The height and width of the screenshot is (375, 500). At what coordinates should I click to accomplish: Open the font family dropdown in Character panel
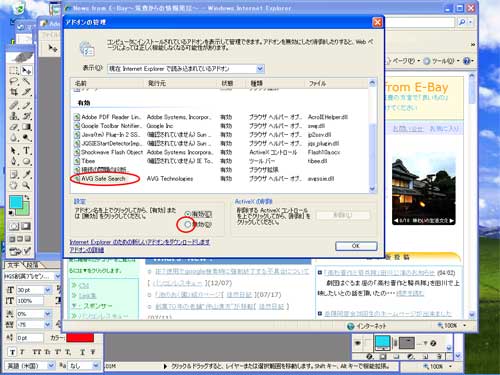click(x=57, y=276)
